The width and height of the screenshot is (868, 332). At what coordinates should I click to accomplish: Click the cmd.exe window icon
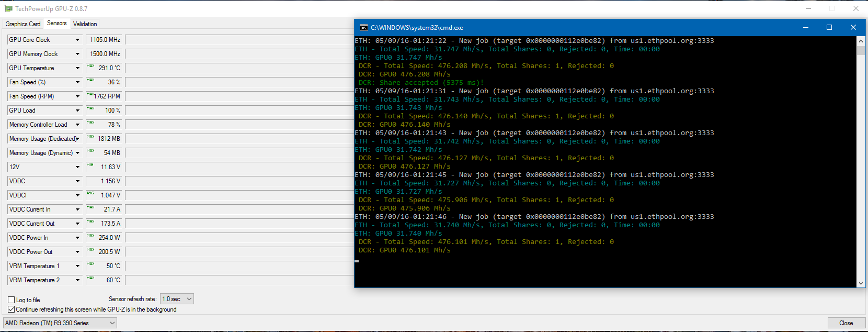click(x=363, y=28)
